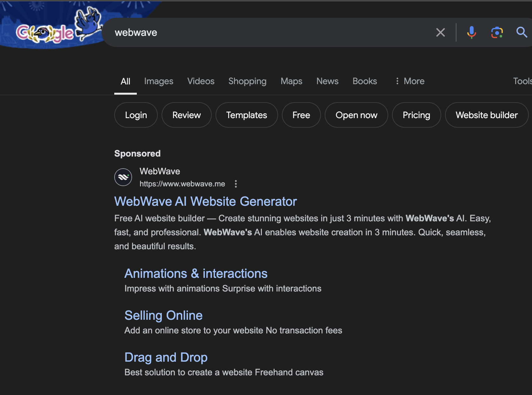
Task: Open the three-dot menu beside webwave.me URL
Action: [x=236, y=184]
